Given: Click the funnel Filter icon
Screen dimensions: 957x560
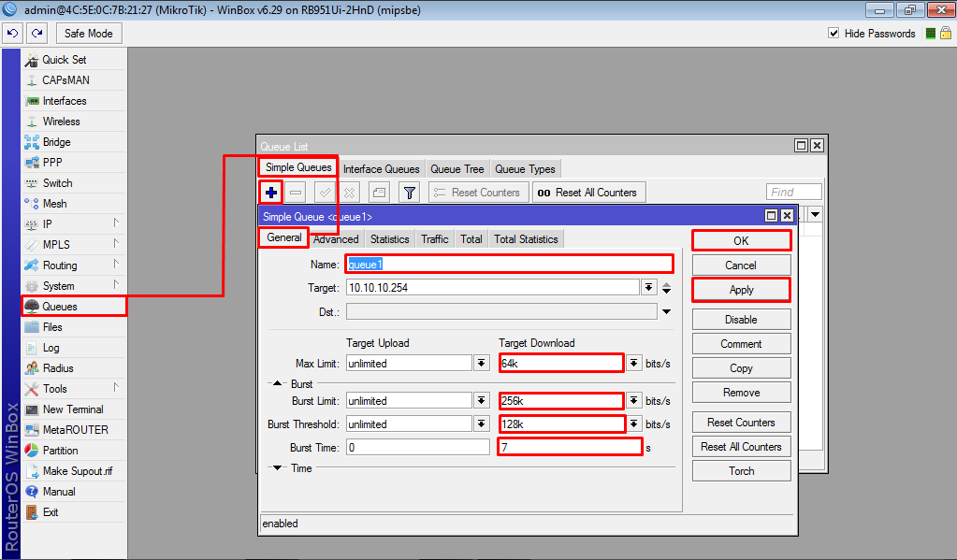Looking at the screenshot, I should 410,193.
